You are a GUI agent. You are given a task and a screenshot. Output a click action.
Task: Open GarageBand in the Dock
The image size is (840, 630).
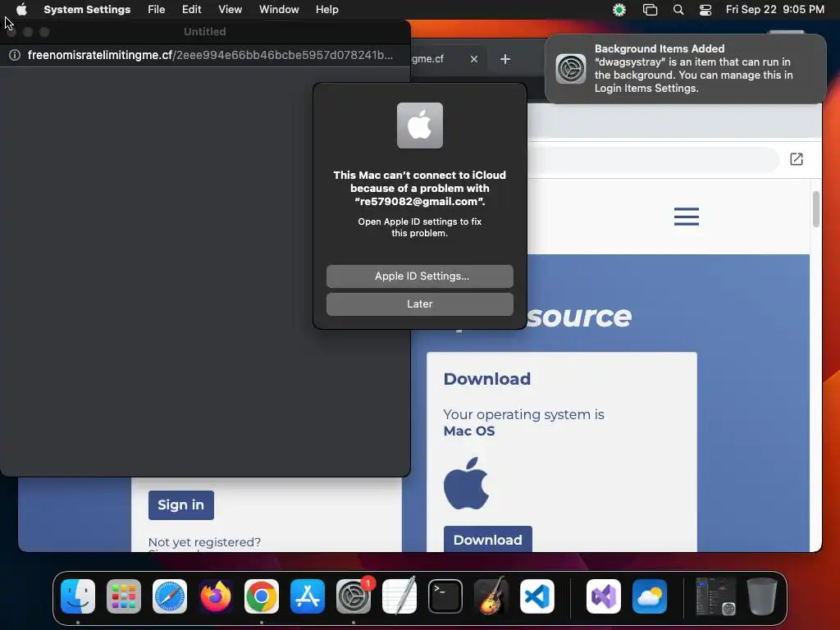click(491, 596)
